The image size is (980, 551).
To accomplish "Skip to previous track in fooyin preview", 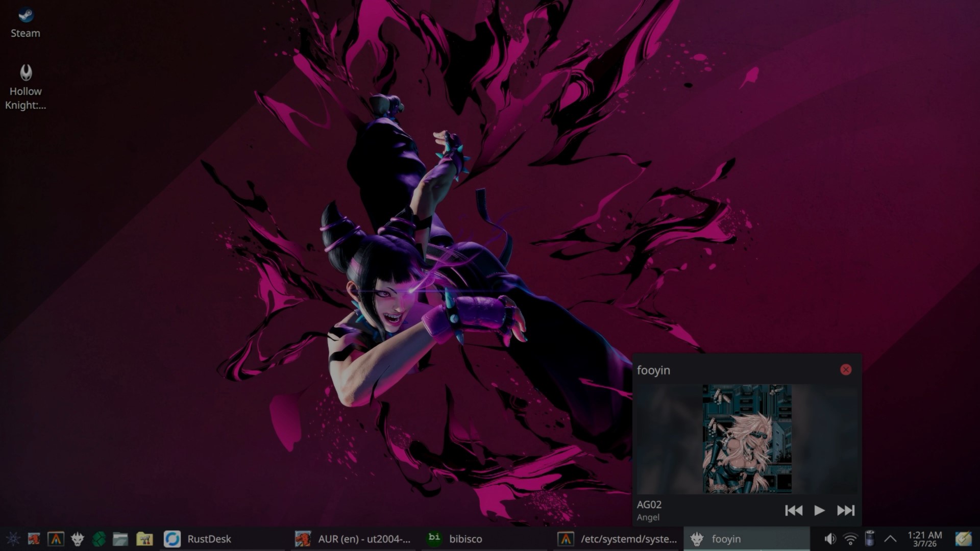I will click(794, 510).
